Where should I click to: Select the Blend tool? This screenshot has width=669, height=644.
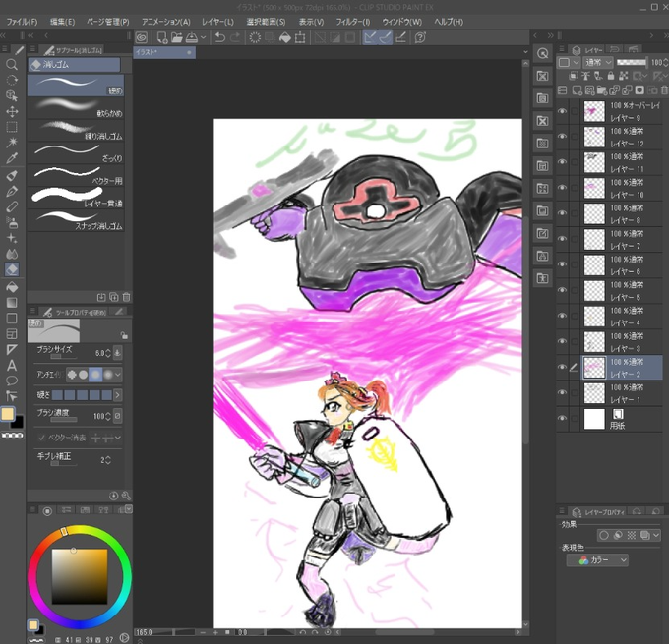point(12,254)
